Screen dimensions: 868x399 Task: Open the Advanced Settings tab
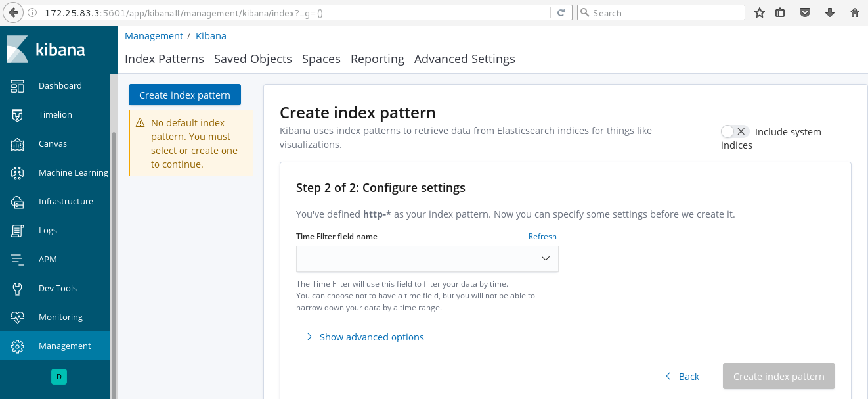coord(465,59)
